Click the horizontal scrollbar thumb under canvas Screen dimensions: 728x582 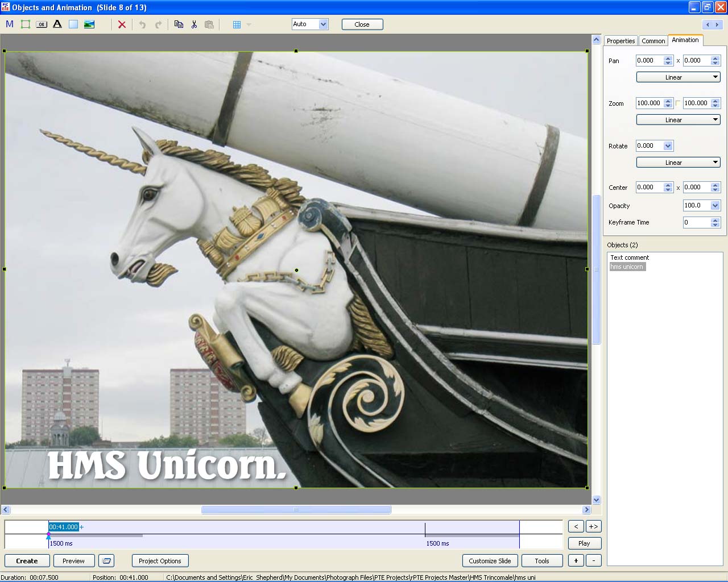[296, 510]
